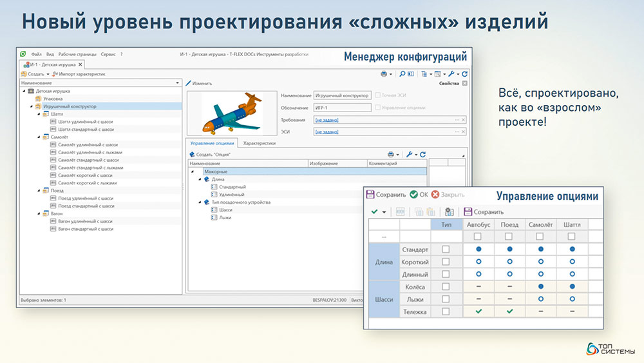Click the wrench icon in the options tab toolbar
Image resolution: width=644 pixels, height=363 pixels.
pos(409,154)
